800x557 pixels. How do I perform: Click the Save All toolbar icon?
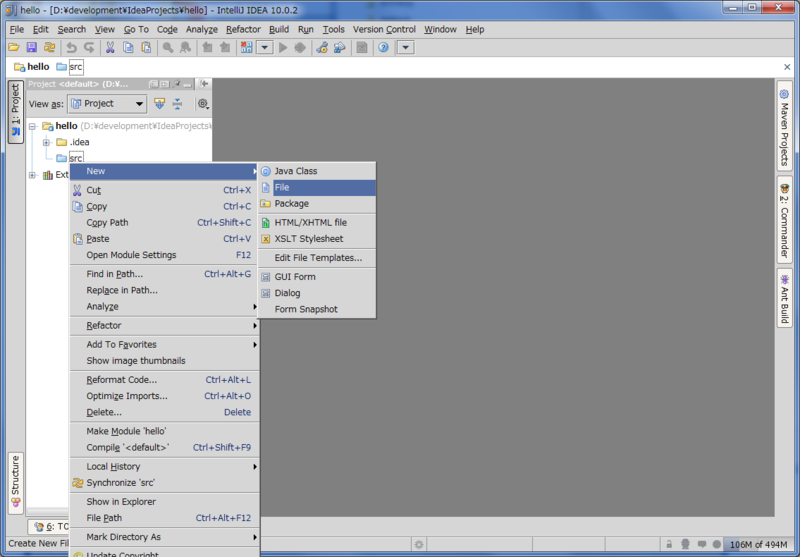(x=32, y=47)
